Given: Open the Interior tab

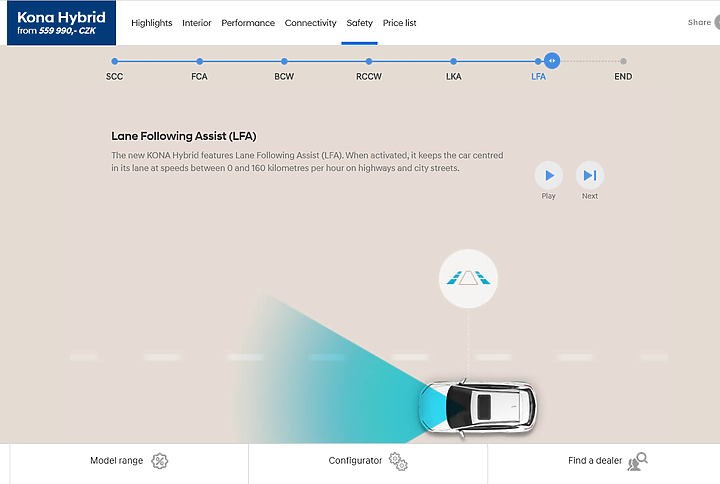Looking at the screenshot, I should click(x=197, y=23).
